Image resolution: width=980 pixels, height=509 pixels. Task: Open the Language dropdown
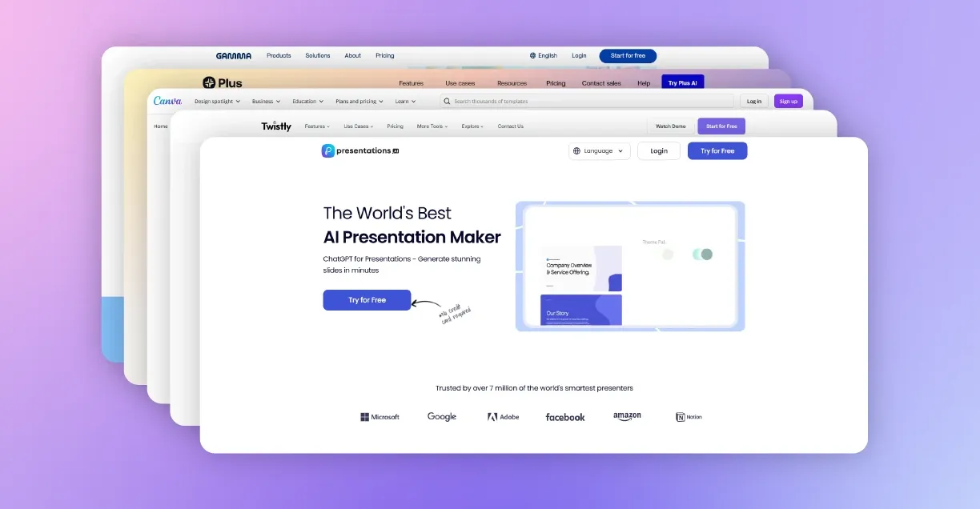(x=600, y=150)
